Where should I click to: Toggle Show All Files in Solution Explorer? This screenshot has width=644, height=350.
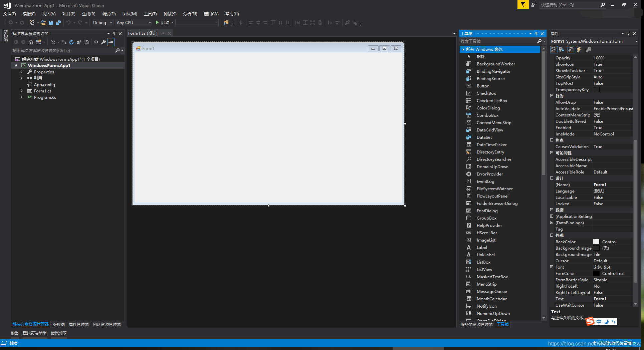click(86, 42)
